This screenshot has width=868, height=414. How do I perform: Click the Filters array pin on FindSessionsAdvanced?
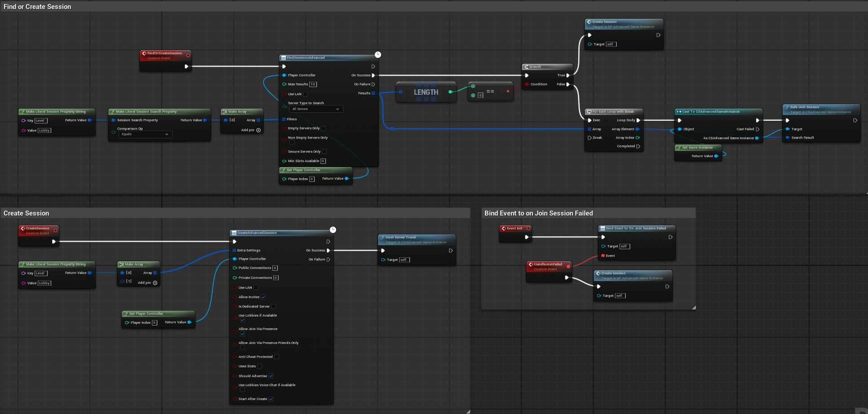[x=284, y=119]
